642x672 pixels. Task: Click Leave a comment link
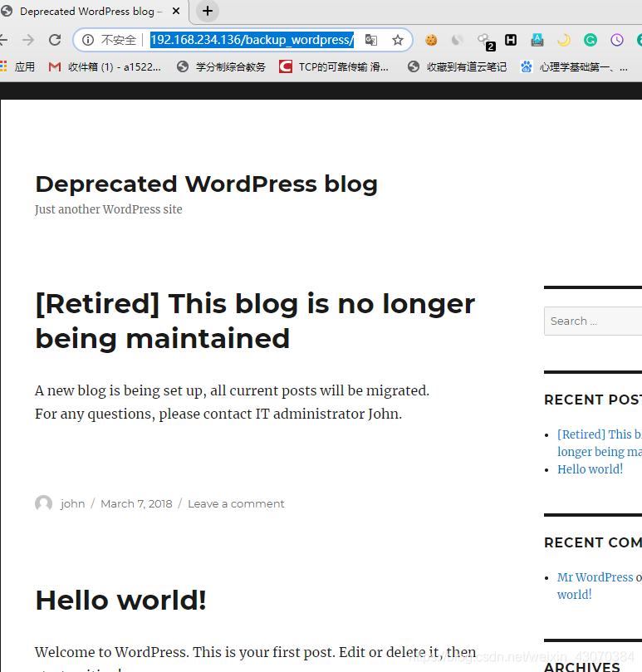[236, 503]
